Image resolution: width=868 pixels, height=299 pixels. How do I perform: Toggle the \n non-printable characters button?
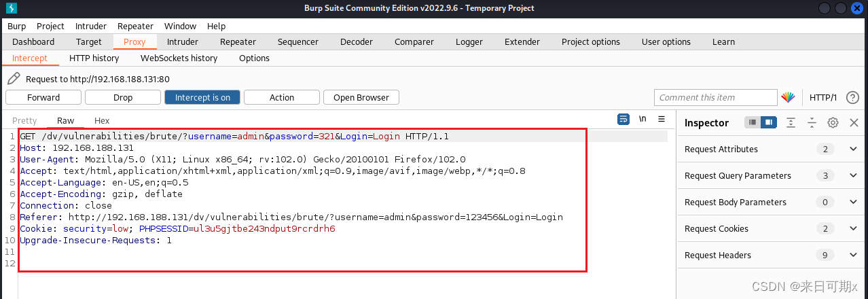(x=643, y=119)
